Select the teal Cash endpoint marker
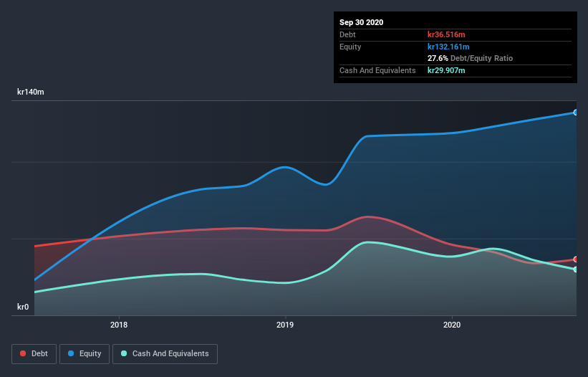 coord(576,269)
